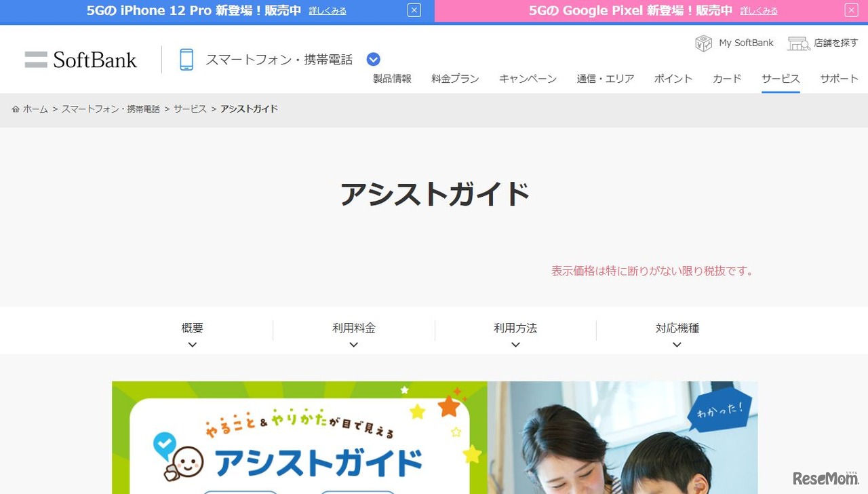Close the Google Pixel banner
868x494 pixels.
[x=851, y=10]
